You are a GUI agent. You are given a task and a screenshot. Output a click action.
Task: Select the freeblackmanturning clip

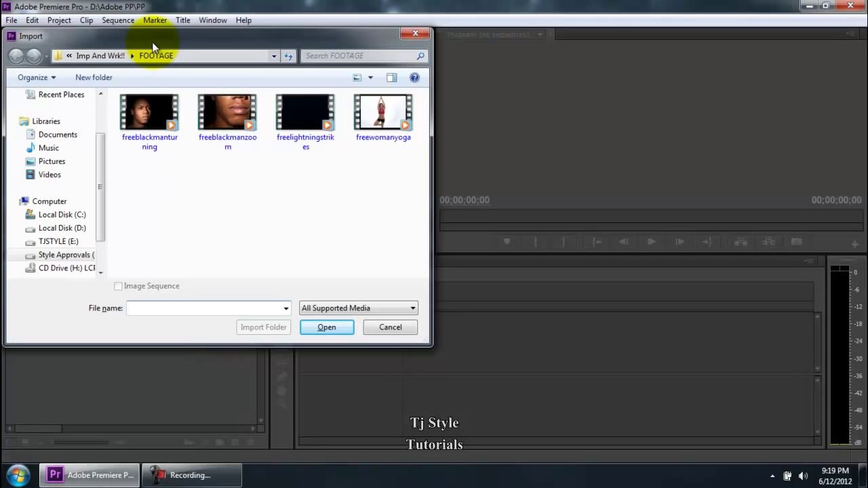(x=149, y=123)
